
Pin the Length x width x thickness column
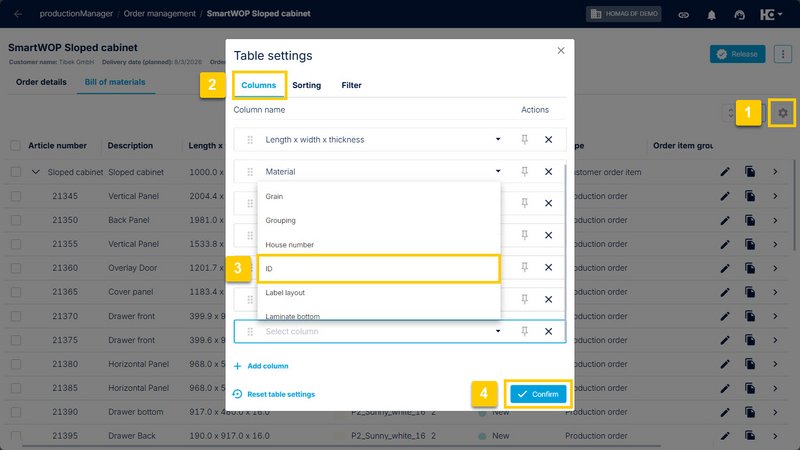click(524, 139)
